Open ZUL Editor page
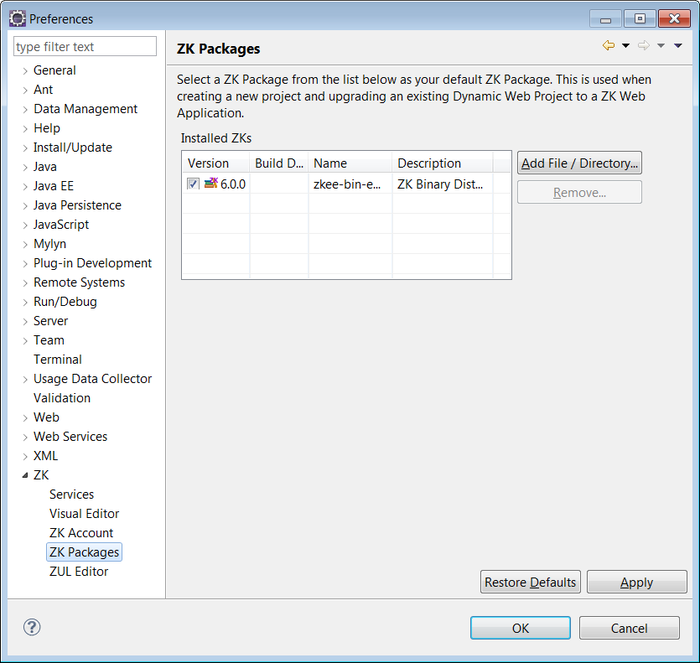 click(x=79, y=571)
